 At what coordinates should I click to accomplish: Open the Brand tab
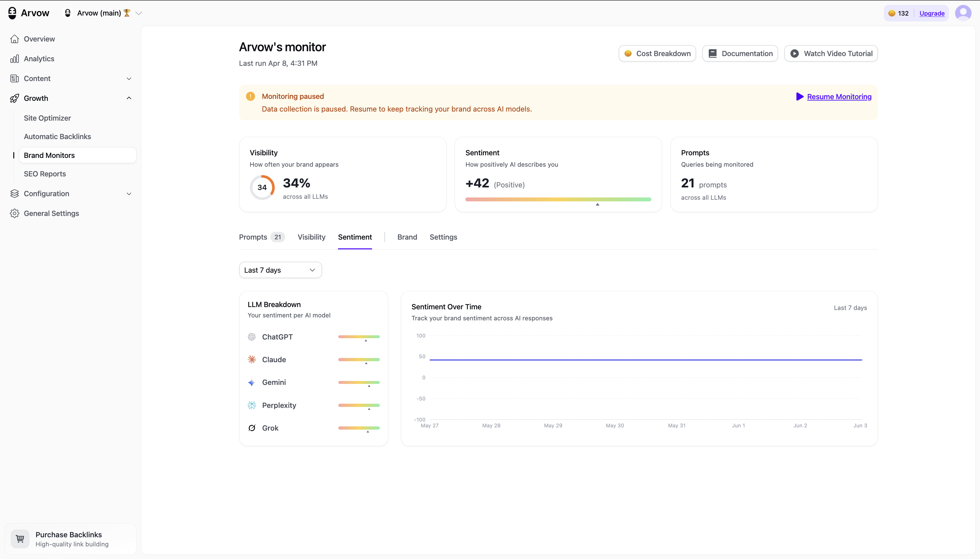point(407,237)
